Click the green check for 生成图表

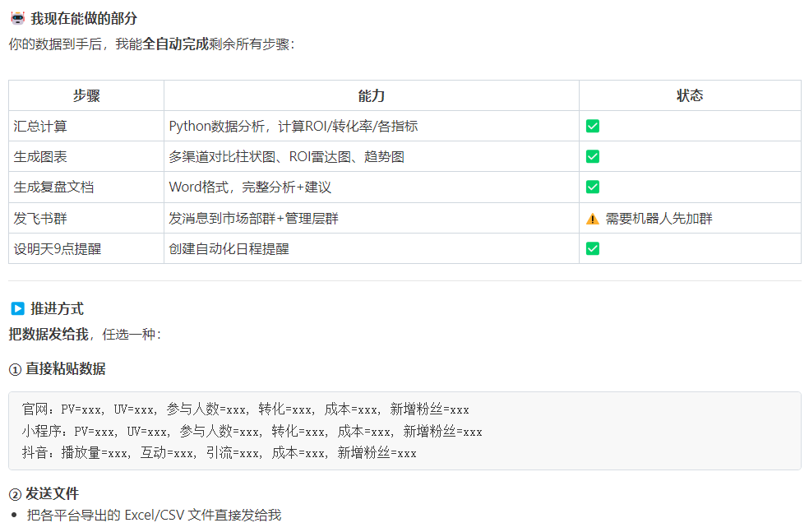(x=592, y=156)
